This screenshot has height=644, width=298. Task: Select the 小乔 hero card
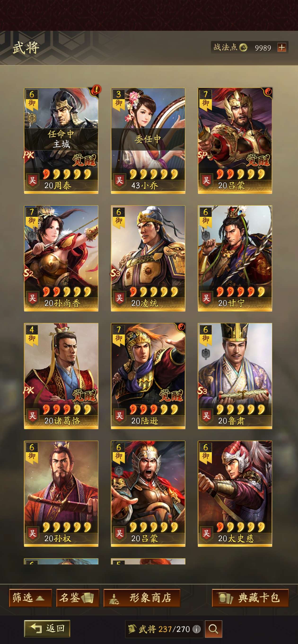(148, 141)
